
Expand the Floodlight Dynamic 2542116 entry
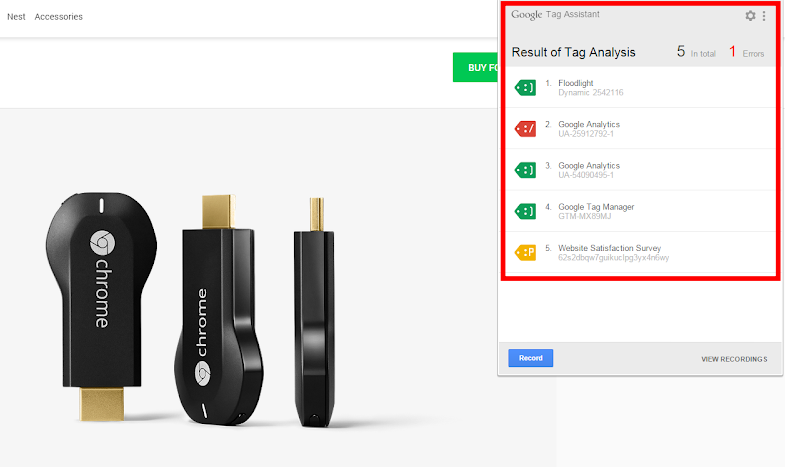(x=590, y=87)
